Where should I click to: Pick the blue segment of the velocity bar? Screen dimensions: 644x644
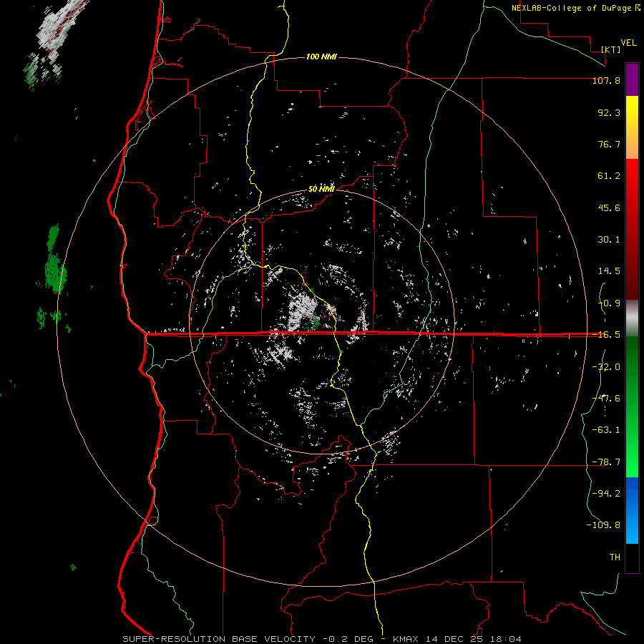632,510
